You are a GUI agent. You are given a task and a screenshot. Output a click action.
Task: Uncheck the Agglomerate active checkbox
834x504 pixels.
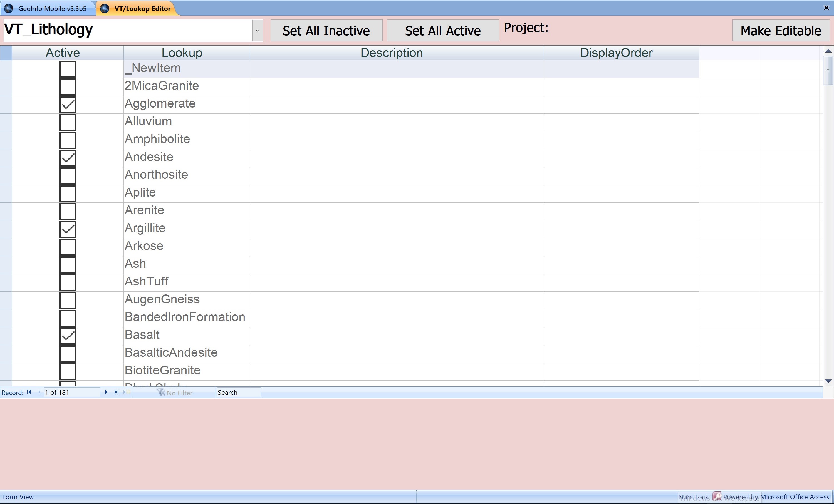(68, 105)
